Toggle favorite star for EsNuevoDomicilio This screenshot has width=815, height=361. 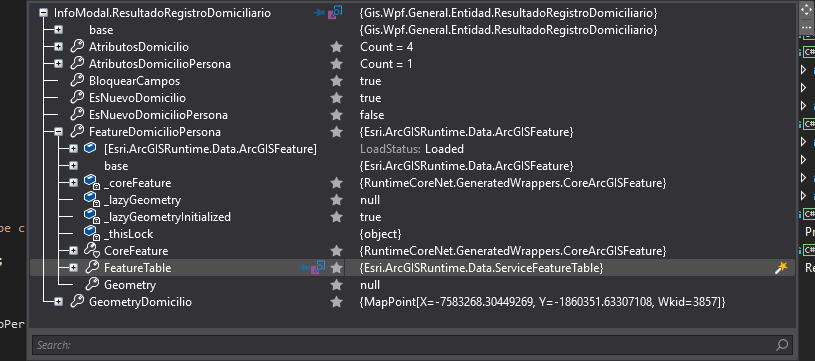(337, 98)
